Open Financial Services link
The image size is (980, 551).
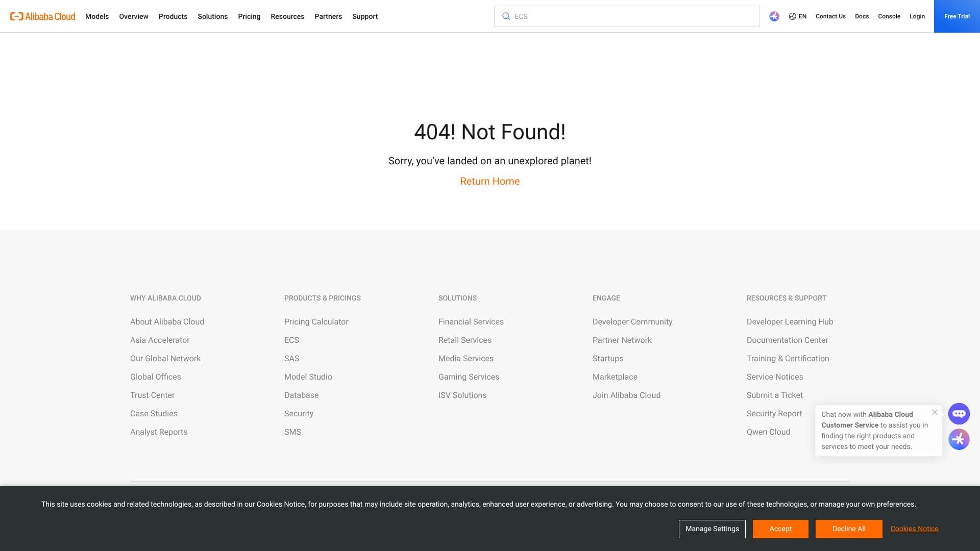tap(471, 322)
